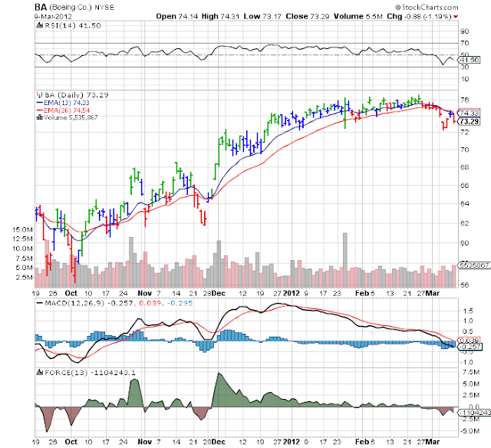Click the 74.33 EMA price tag
The image size is (491, 448).
coord(469,113)
